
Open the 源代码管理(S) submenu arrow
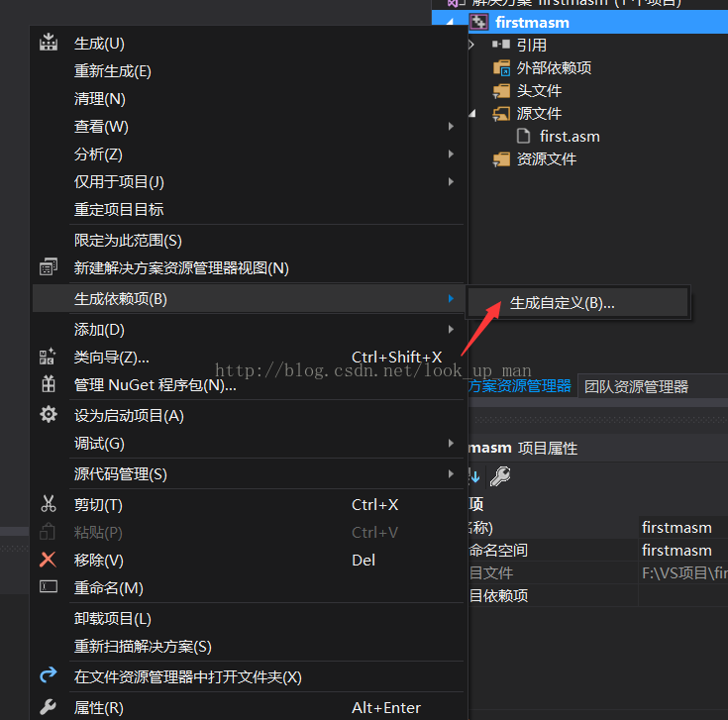(x=451, y=473)
